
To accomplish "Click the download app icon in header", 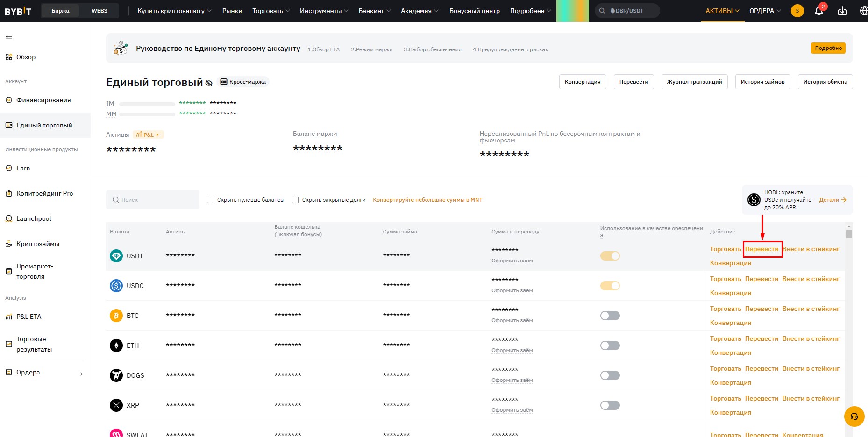I will 842,11.
